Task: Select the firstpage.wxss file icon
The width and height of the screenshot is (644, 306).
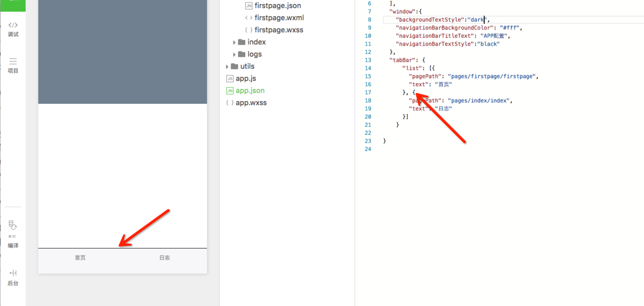Action: (249, 30)
